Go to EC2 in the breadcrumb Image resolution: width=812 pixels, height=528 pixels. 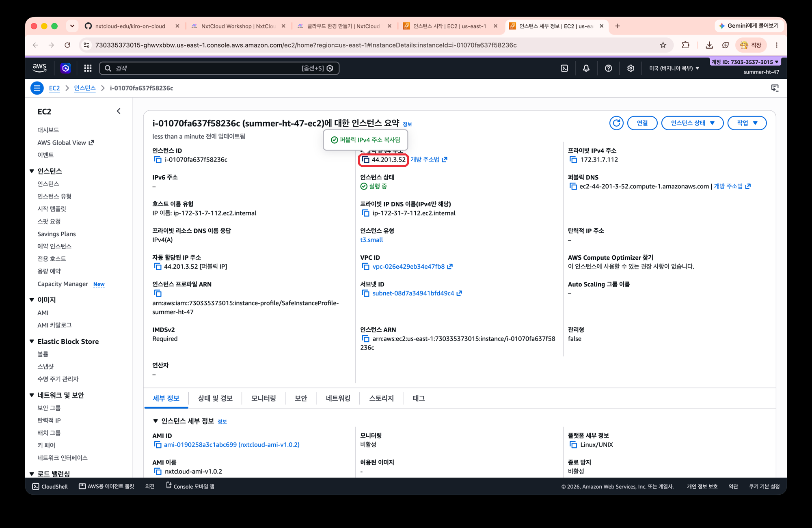tap(54, 88)
